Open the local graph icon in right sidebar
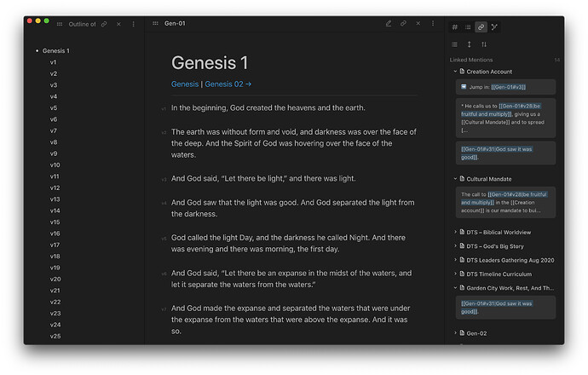The height and width of the screenshot is (375, 588). pyautogui.click(x=495, y=27)
